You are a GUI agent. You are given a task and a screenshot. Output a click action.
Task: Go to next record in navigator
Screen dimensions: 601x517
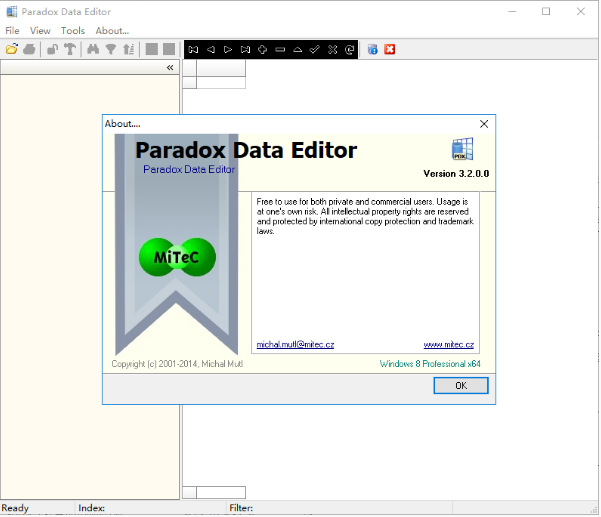point(228,49)
